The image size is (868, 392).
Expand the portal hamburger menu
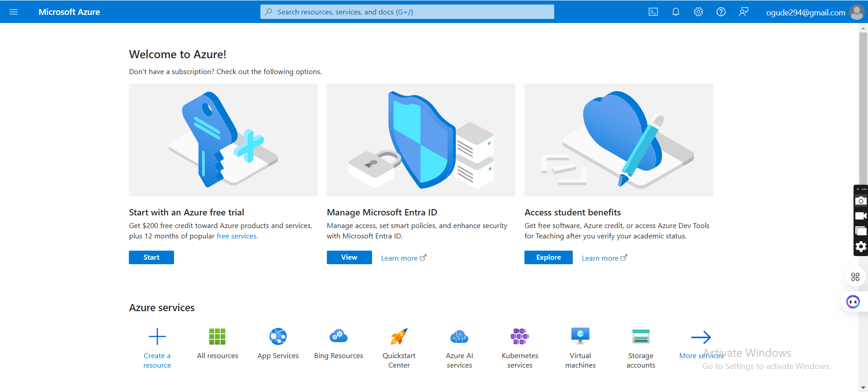(14, 12)
